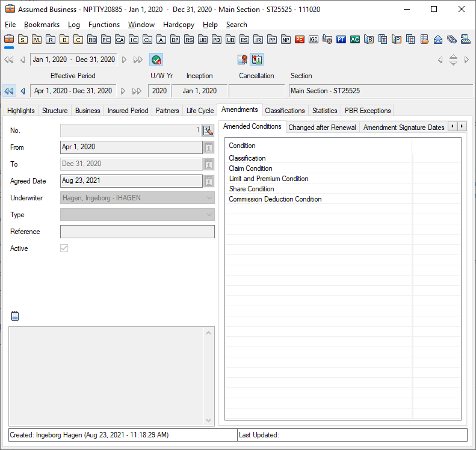
Task: Toggle the Active checkbox
Action: point(64,248)
